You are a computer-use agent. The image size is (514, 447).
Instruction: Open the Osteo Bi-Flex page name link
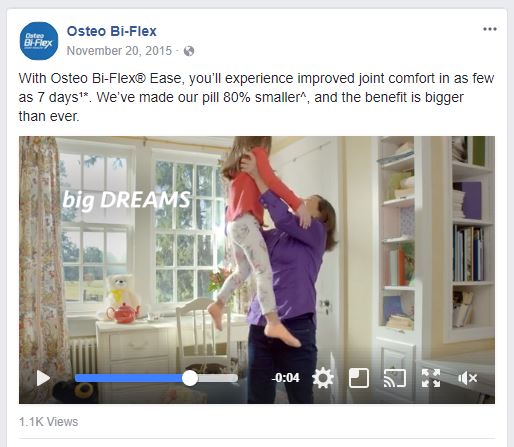click(x=112, y=31)
